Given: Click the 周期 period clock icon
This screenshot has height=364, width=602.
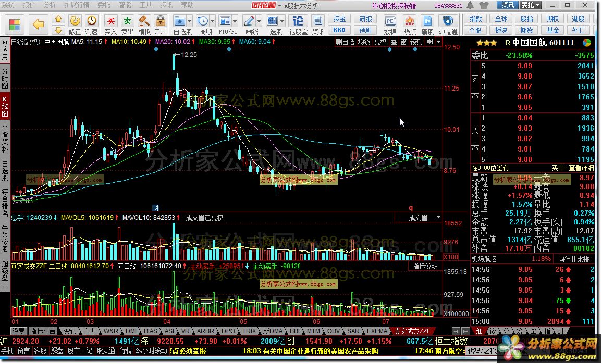Looking at the screenshot, I should pos(202,21).
